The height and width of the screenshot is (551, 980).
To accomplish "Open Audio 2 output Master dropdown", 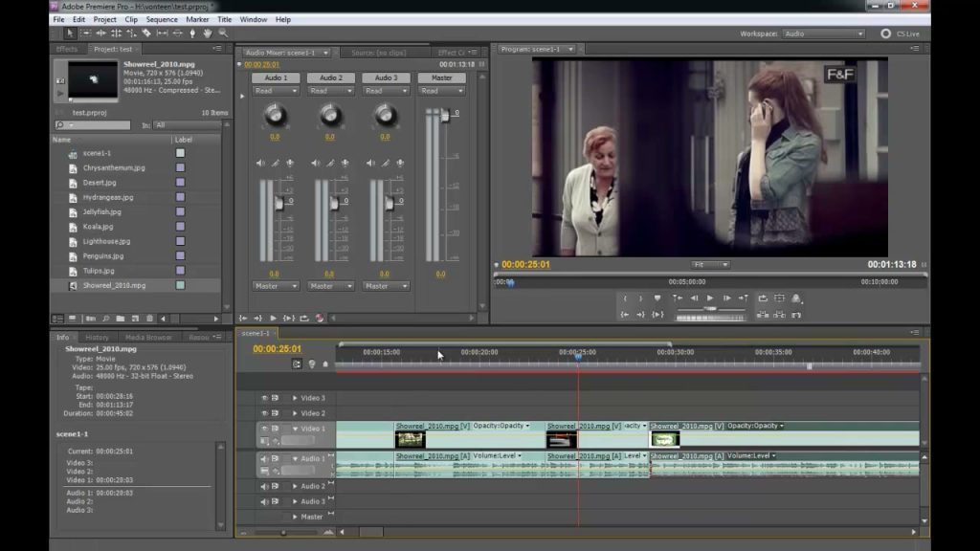I will pyautogui.click(x=330, y=286).
